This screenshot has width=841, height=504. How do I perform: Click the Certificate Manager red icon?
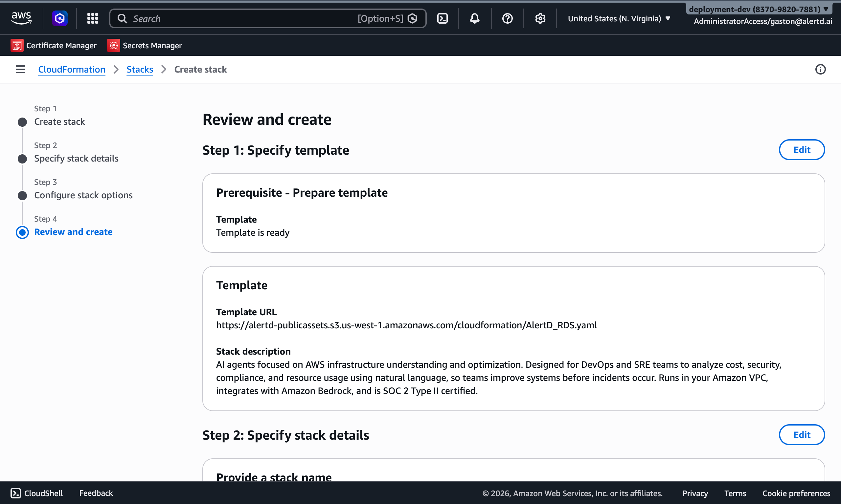click(17, 45)
